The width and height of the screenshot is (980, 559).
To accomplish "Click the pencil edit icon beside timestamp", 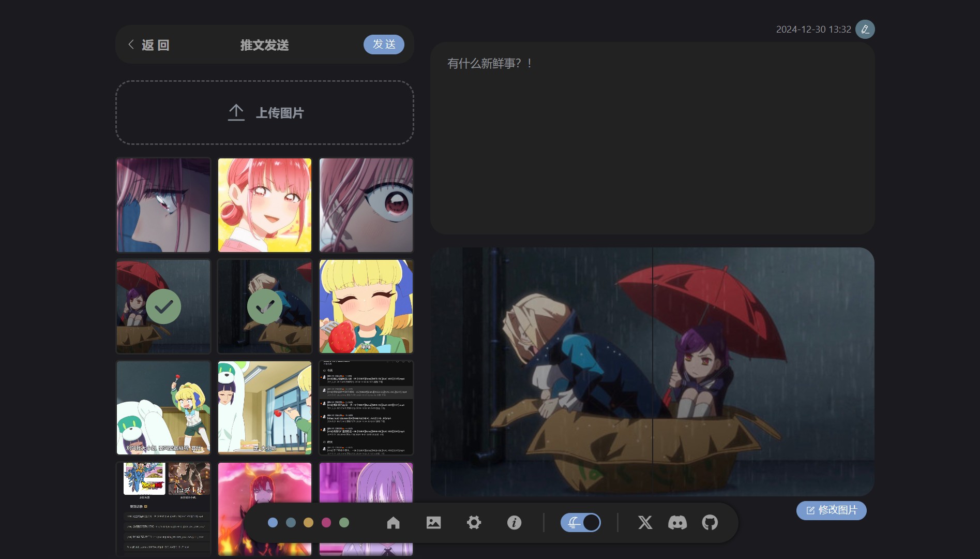I will (x=865, y=30).
